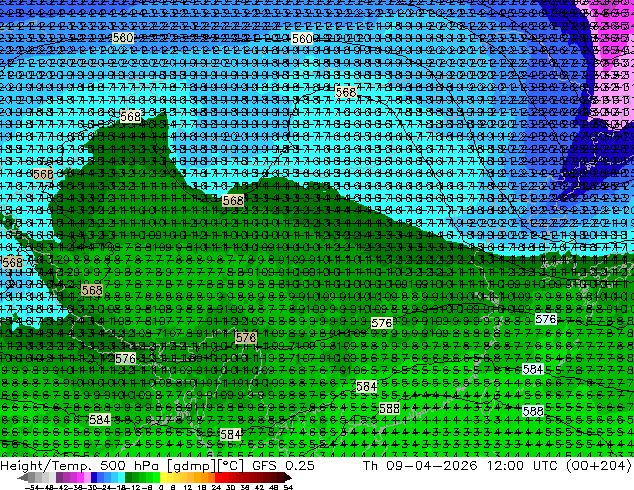The image size is (634, 490).
Task: Click the '[°C]' unit label
Action: tap(230, 465)
